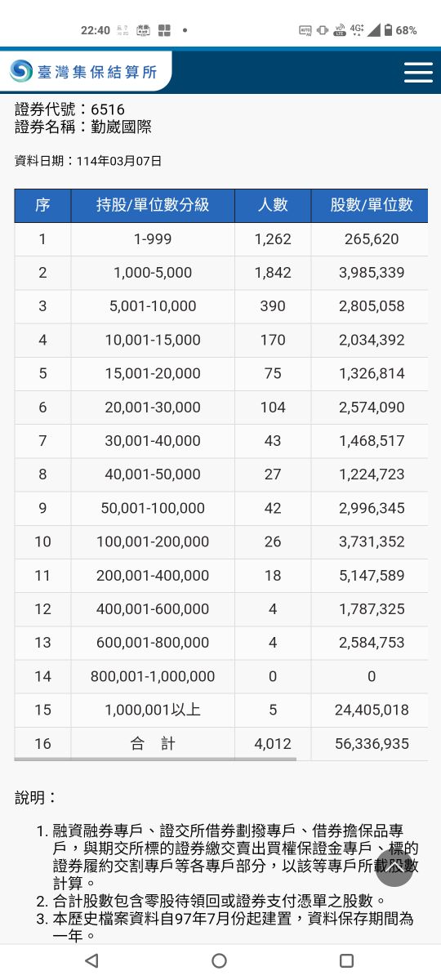Tap the 證券代號 6516 text

point(69,109)
